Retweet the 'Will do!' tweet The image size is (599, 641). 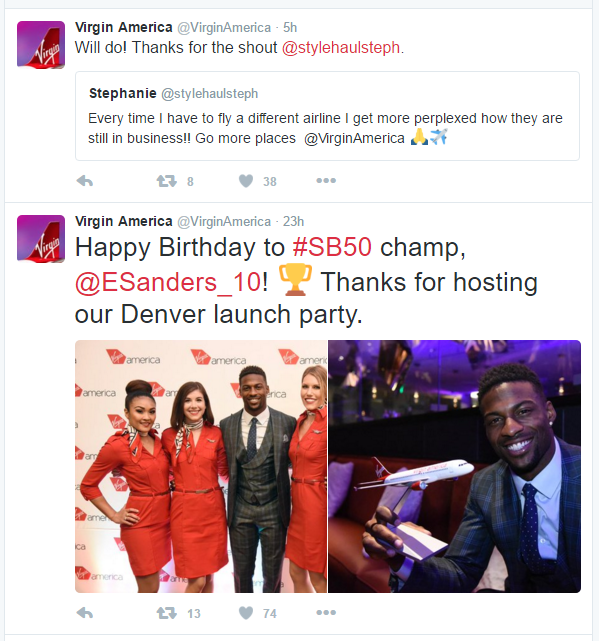[x=167, y=181]
